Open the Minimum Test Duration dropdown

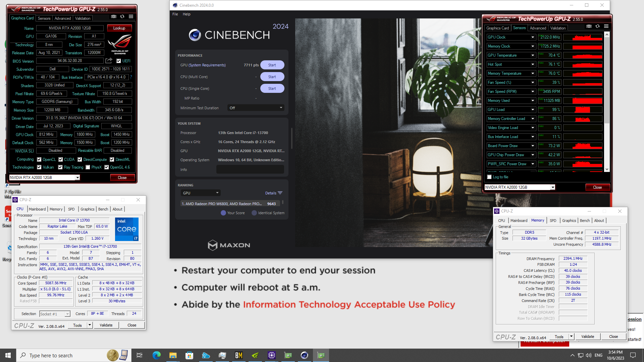(x=256, y=108)
